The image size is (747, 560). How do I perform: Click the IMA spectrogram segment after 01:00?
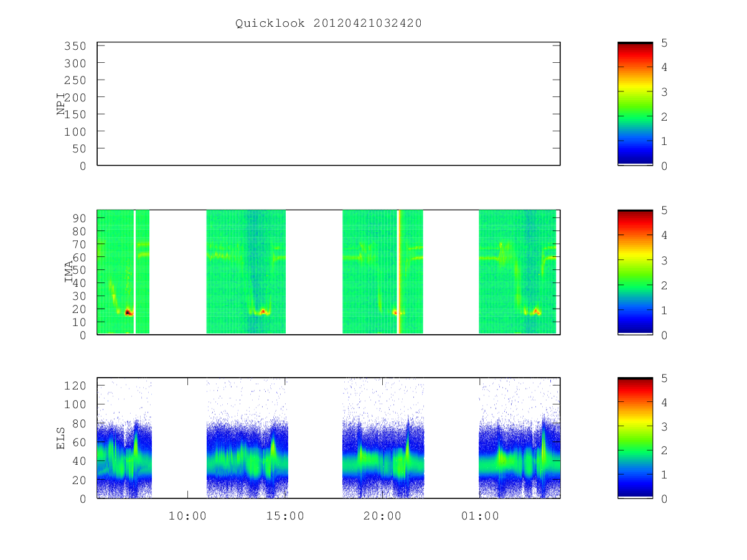(517, 272)
